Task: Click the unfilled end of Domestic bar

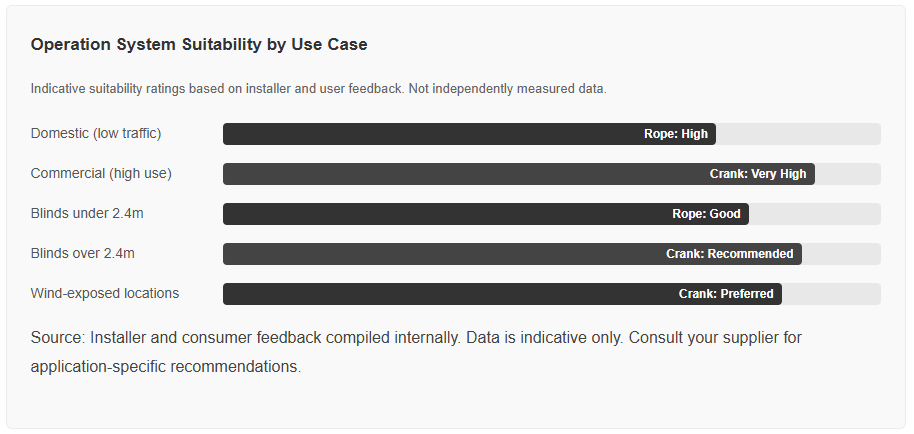Action: coord(798,134)
